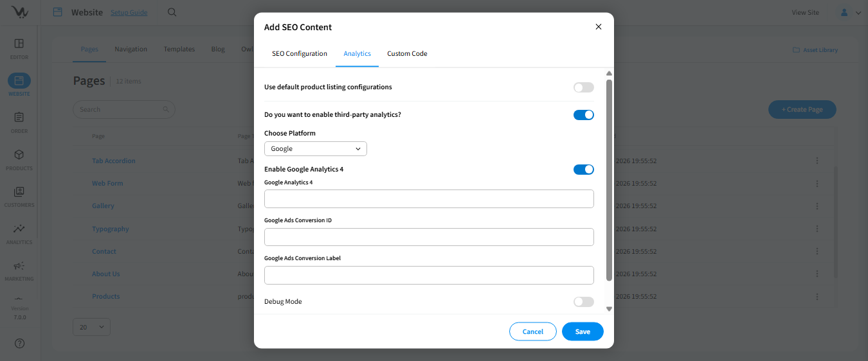Close the Add SEO Content dialog
This screenshot has height=361, width=868.
click(599, 27)
